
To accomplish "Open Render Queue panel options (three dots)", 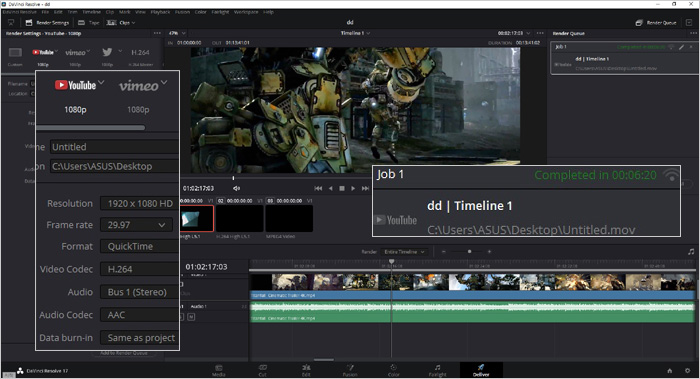I will (x=693, y=33).
